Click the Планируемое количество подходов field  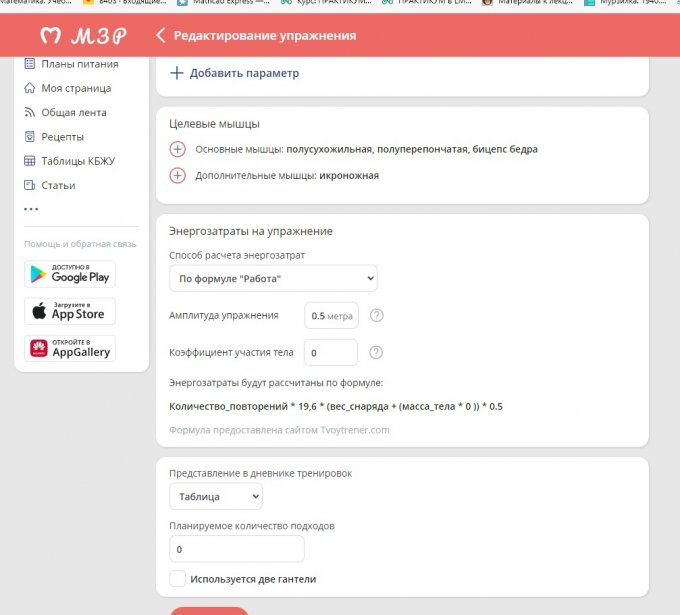(x=236, y=549)
